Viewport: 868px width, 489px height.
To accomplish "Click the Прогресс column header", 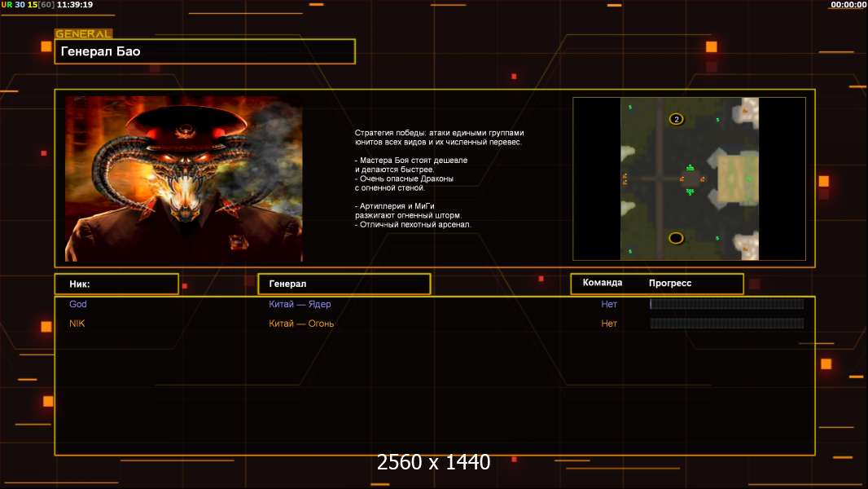I will tap(670, 283).
